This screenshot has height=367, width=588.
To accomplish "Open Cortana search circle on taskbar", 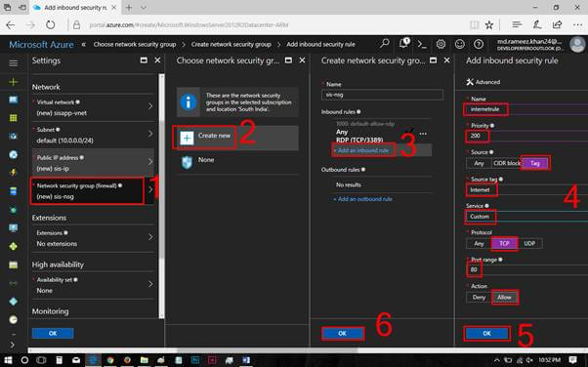I will pyautogui.click(x=24, y=360).
